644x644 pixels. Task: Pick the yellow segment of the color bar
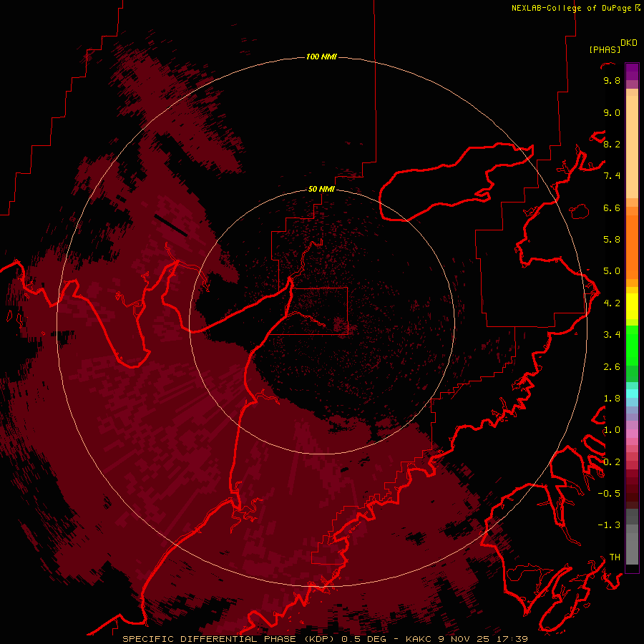pyautogui.click(x=632, y=306)
